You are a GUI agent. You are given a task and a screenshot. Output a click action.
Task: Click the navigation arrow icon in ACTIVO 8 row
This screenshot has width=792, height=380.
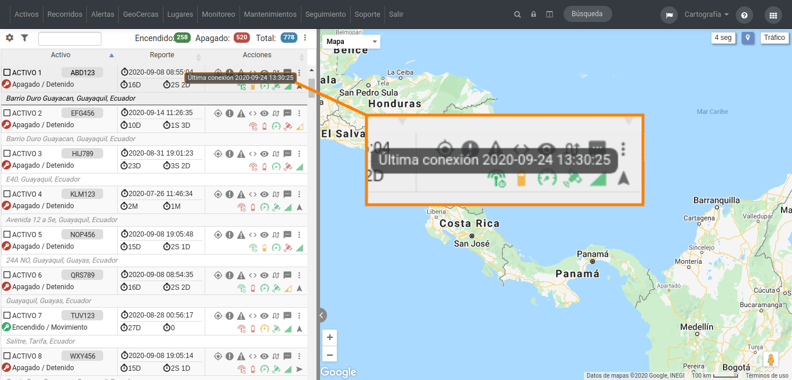(300, 369)
